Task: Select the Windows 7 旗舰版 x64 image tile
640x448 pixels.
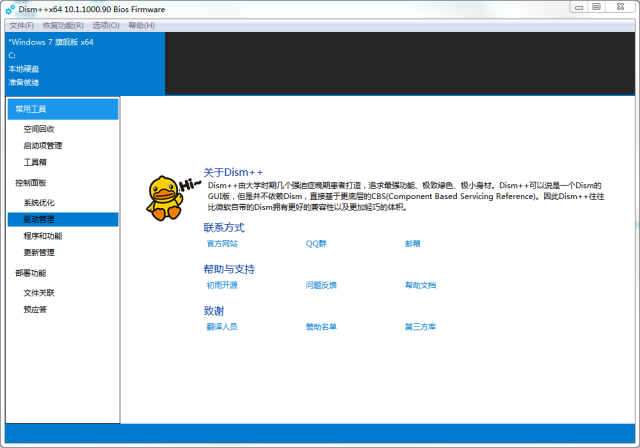Action: tap(85, 64)
